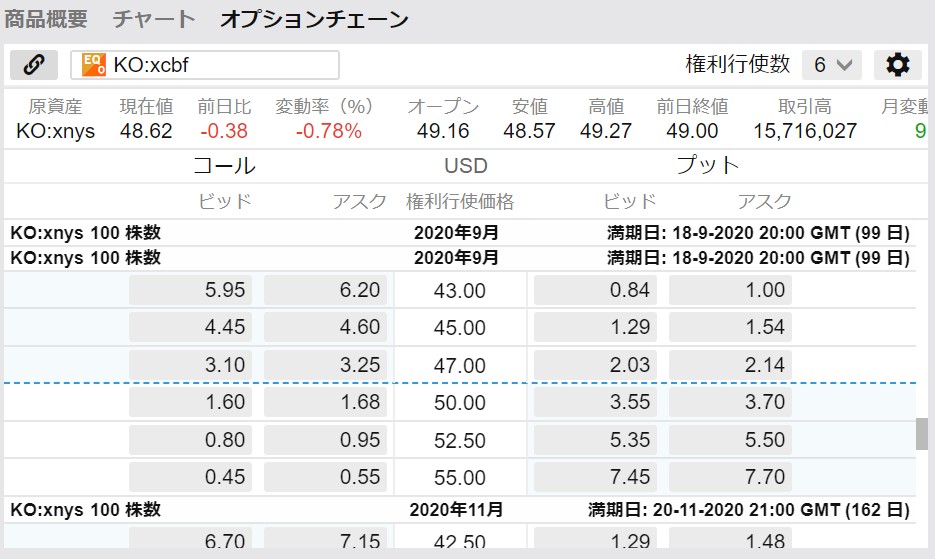
Task: Click the 現在値 value 48.62
Action: coord(146,131)
